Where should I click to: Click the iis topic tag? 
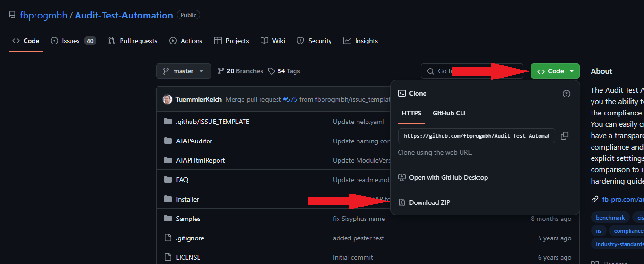point(599,231)
